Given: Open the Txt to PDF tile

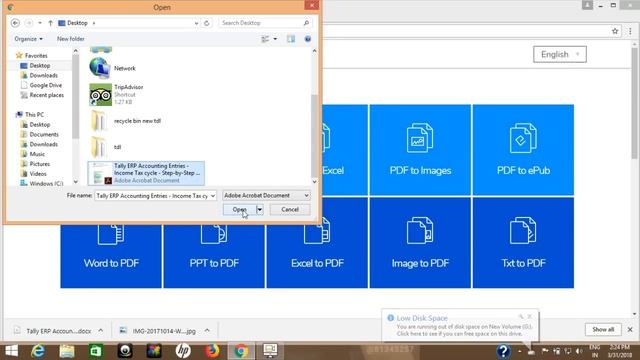Looking at the screenshot, I should click(523, 243).
